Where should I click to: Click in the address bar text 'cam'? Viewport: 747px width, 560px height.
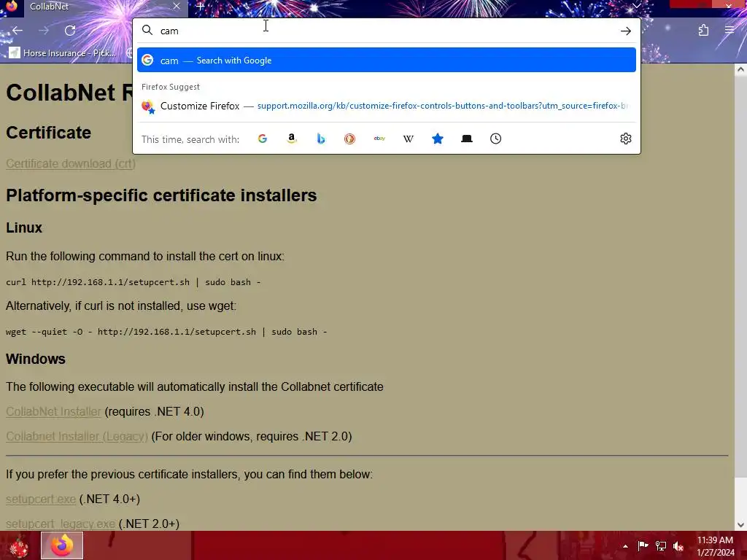coord(169,31)
